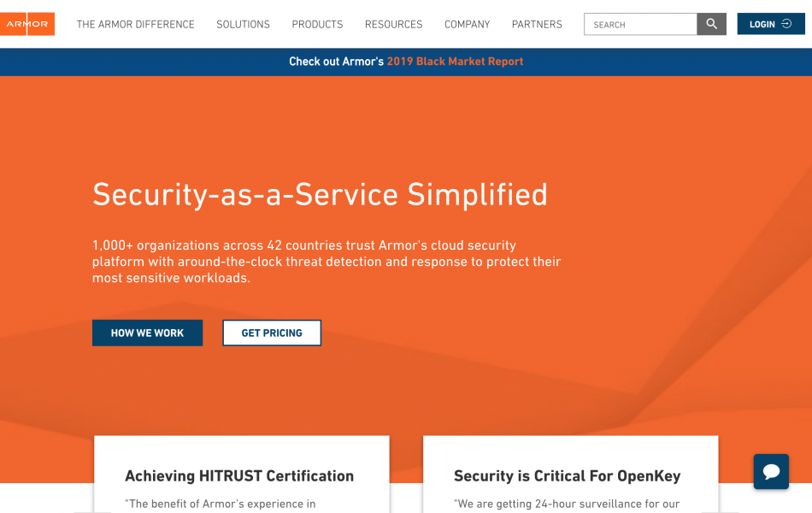Click the quote "The benefit of Armor's experience in"
Screen dimensions: 812x513
[220, 504]
